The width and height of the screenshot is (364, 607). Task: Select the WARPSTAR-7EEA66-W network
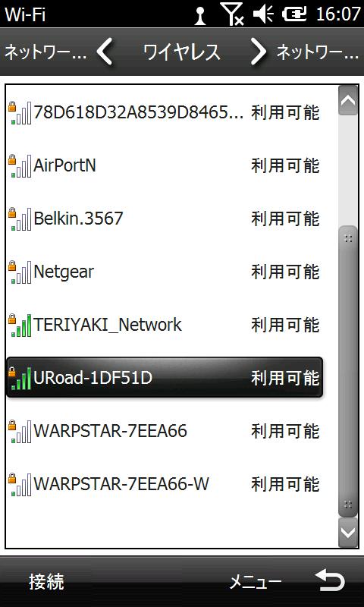(165, 483)
